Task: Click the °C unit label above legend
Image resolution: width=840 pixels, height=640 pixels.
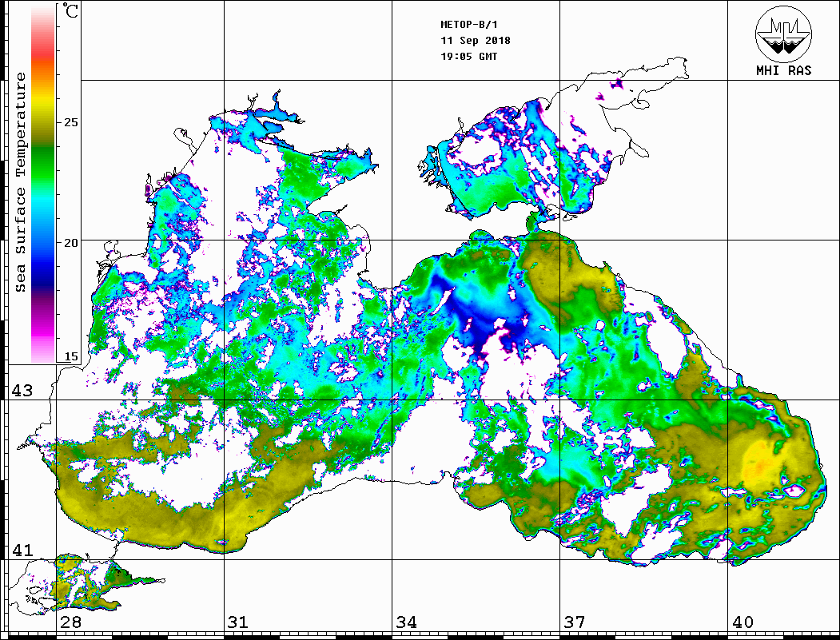Action: (70, 10)
